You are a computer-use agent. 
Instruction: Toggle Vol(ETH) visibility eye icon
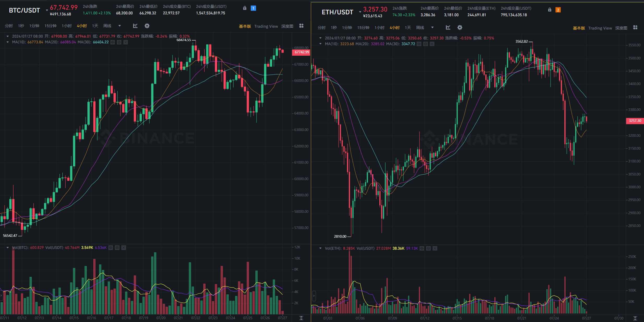[422, 248]
